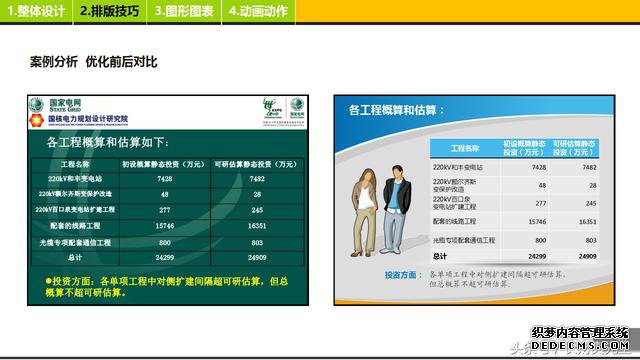Select the standing woman illustration
The width and height of the screenshot is (640, 360).
pos(364,213)
